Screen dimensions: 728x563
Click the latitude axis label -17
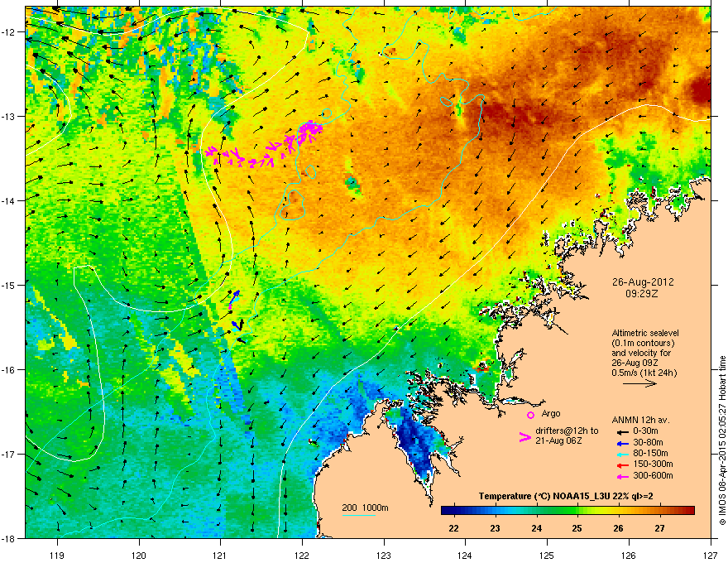(x=8, y=455)
